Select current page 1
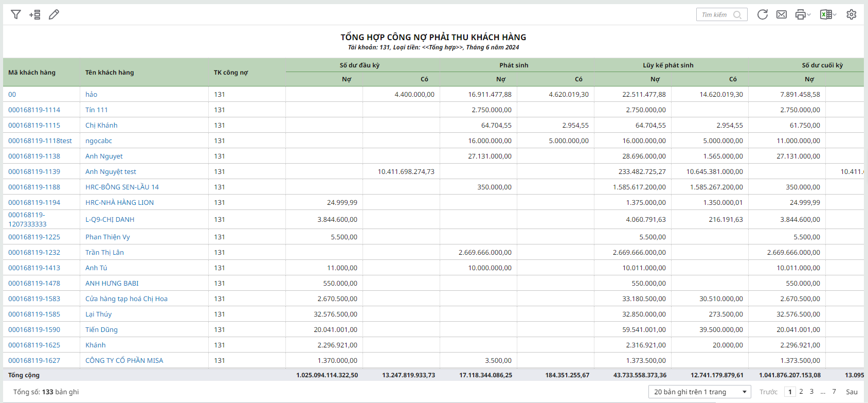The image size is (868, 403). point(790,392)
